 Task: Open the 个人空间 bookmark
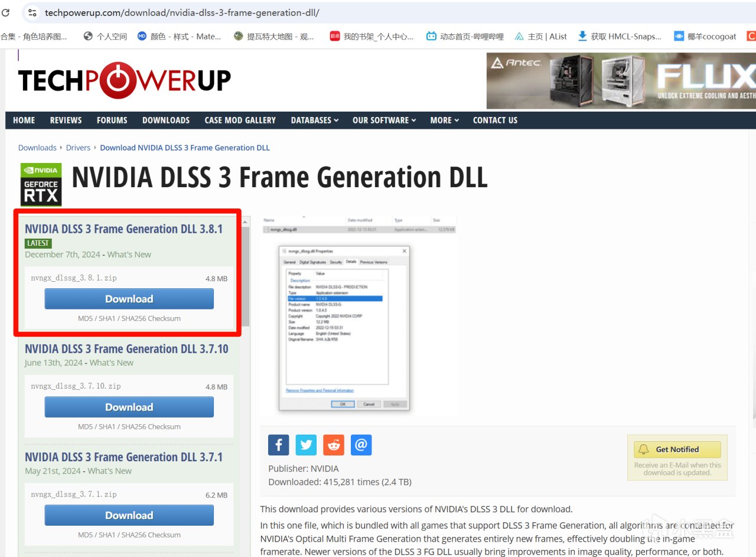105,36
